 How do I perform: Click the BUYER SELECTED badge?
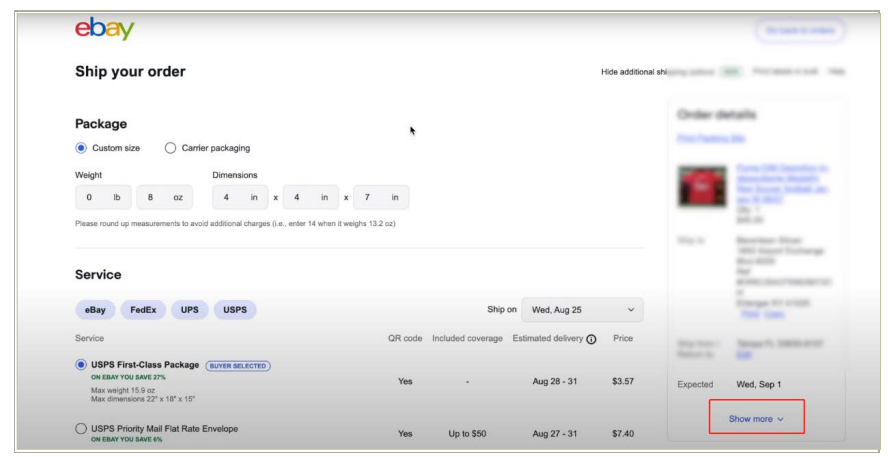click(x=238, y=366)
